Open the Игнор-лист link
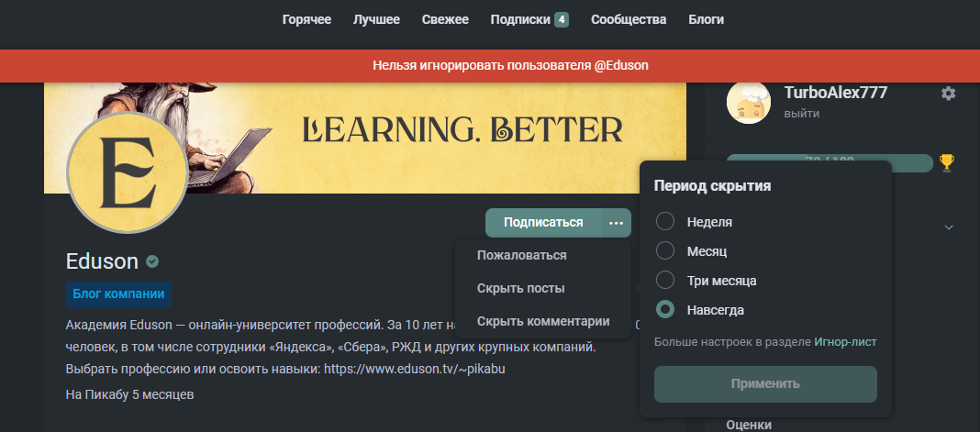980x432 pixels. click(846, 342)
